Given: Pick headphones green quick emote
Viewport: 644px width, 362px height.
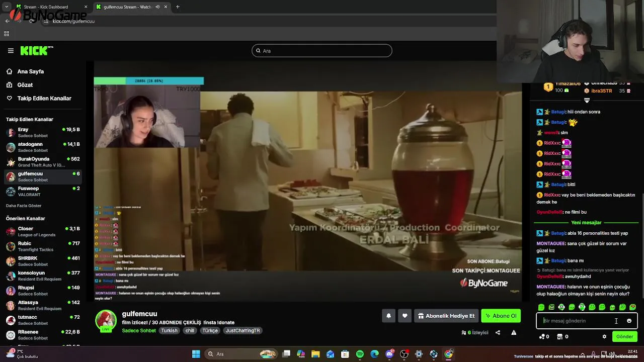Looking at the screenshot, I should pyautogui.click(x=582, y=307).
